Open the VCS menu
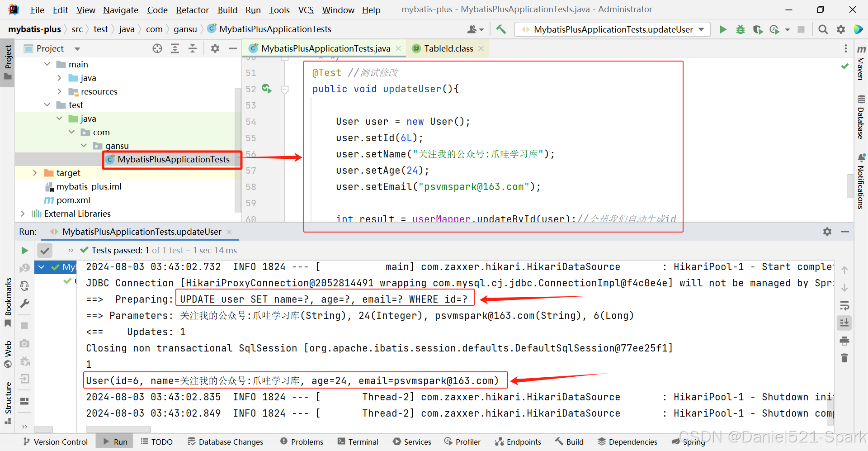Image resolution: width=868 pixels, height=451 pixels. (x=306, y=10)
